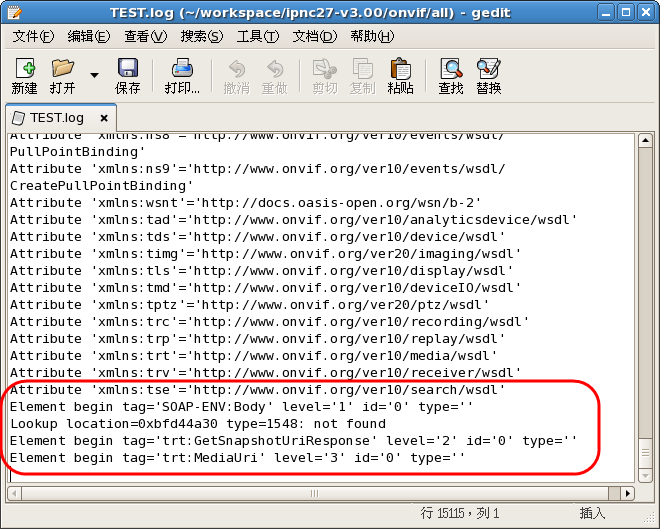Screen dimensions: 660x529
Task: Expand the recent files arrow beside 打开
Action: 94,75
